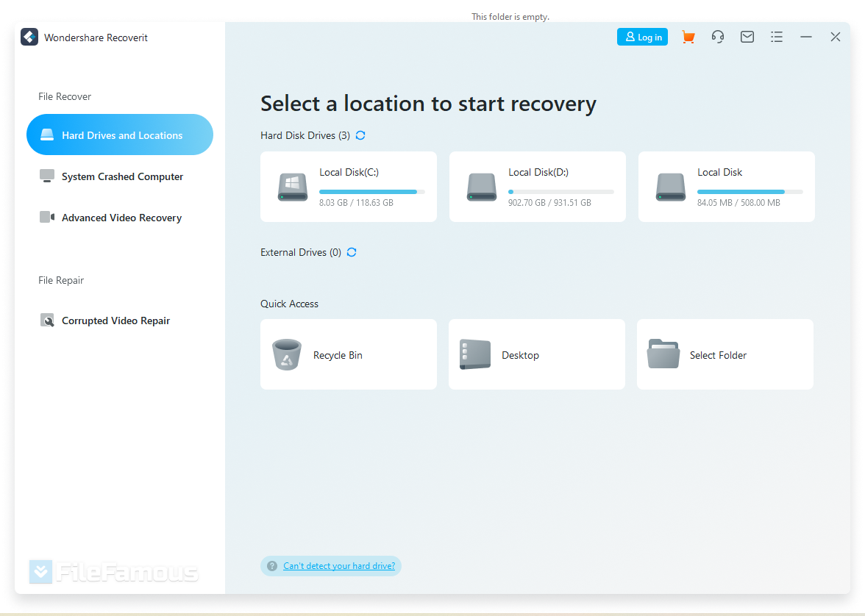Select the Local Disk(C:) label
The width and height of the screenshot is (865, 616).
[349, 172]
